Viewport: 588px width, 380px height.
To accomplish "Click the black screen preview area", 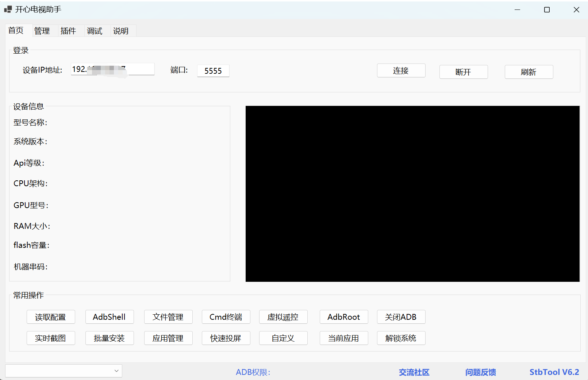I will pyautogui.click(x=412, y=194).
